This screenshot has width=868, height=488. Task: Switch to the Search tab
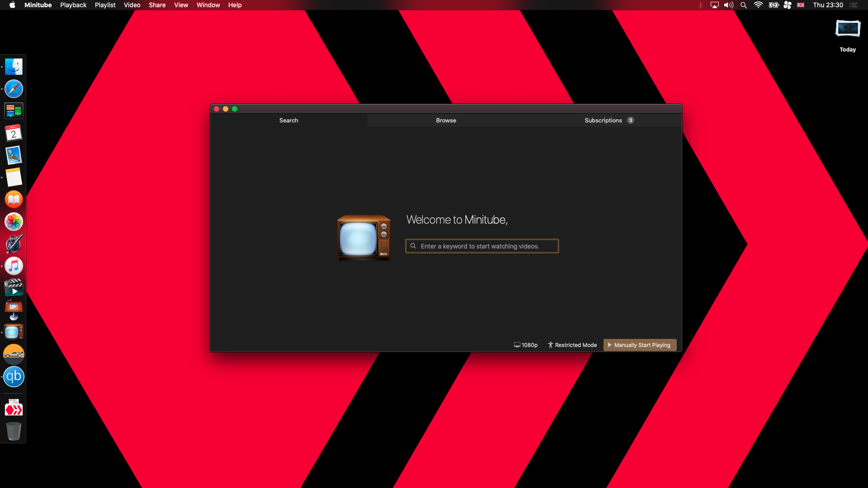pyautogui.click(x=289, y=120)
